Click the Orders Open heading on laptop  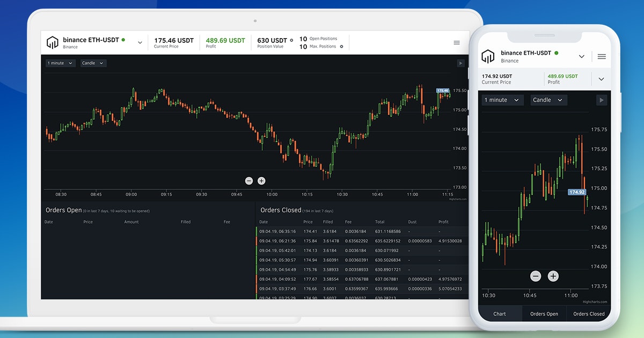click(64, 210)
